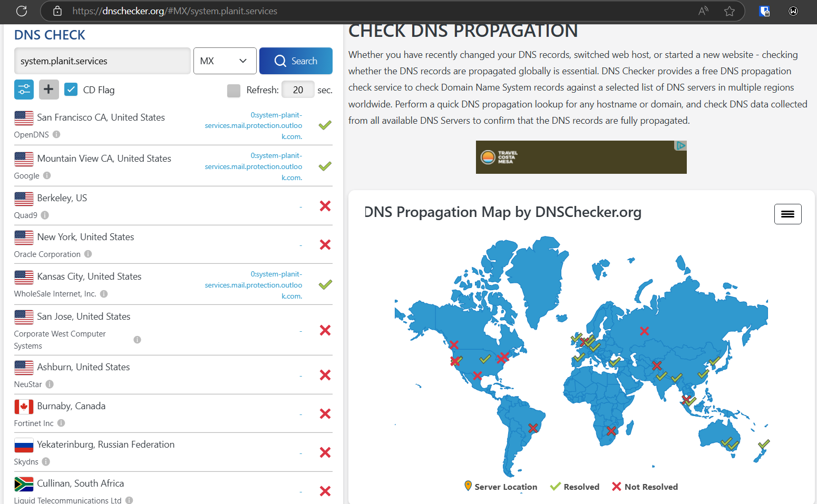
Task: Click the green resolved checkmark for San Francisco
Action: [325, 125]
